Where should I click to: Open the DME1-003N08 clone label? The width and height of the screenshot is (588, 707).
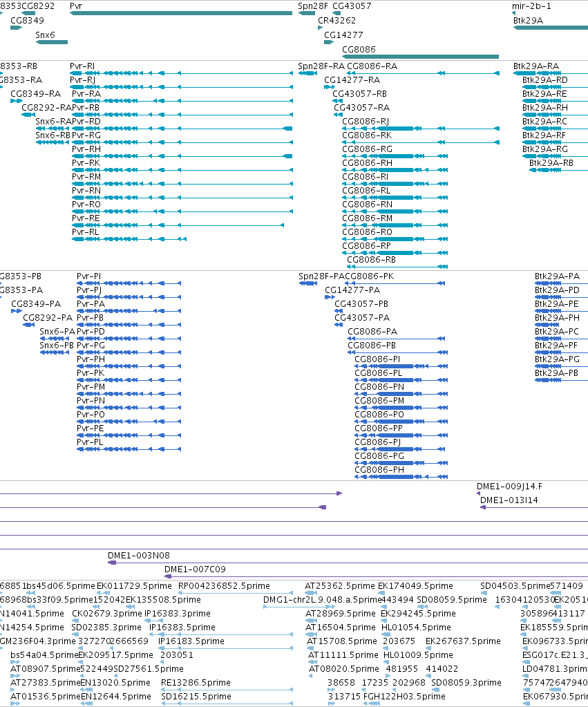[x=139, y=556]
